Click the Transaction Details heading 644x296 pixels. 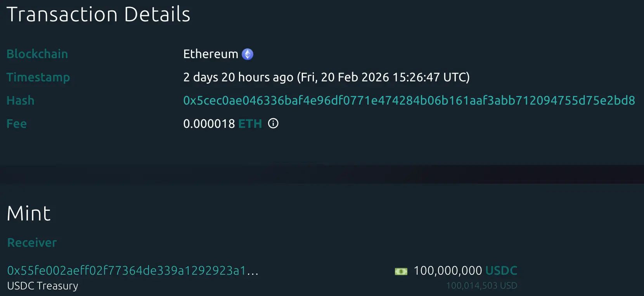click(x=98, y=15)
